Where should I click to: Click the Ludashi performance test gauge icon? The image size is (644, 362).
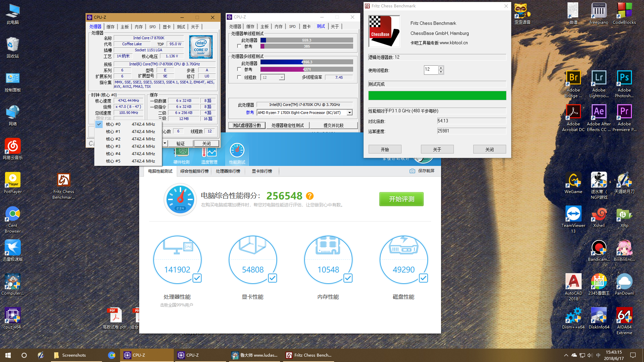pos(237,154)
